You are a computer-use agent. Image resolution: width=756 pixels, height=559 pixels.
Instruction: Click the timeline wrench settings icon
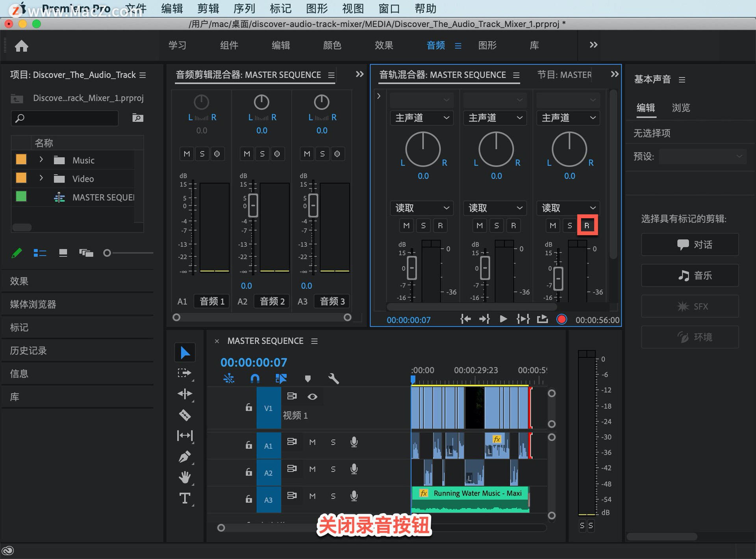click(334, 379)
